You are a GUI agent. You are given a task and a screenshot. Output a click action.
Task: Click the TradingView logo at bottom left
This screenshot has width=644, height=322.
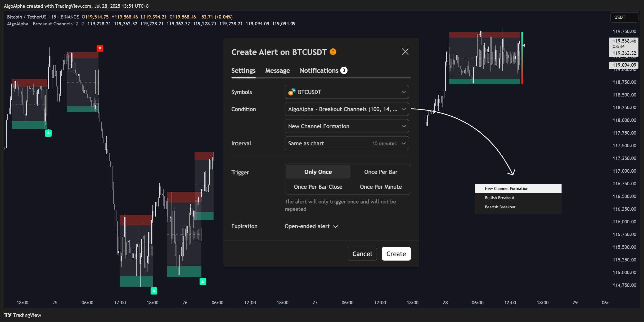pos(23,315)
